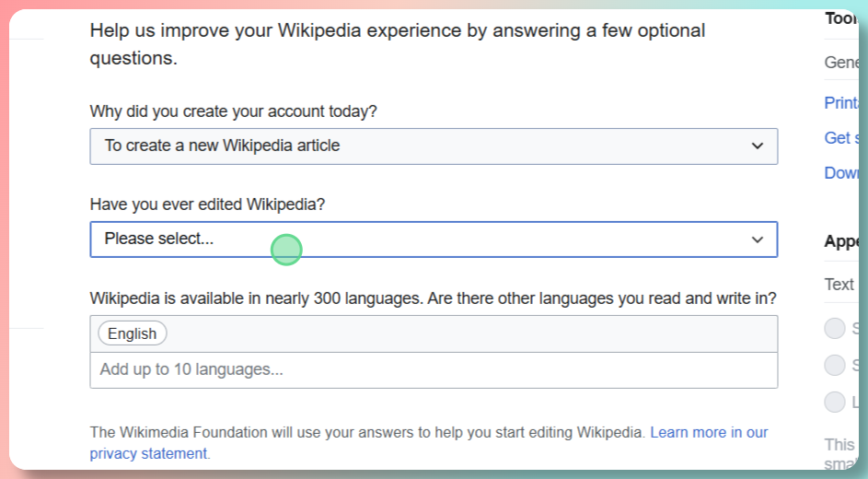Click the "Text" label in Appearance panel

tap(839, 284)
